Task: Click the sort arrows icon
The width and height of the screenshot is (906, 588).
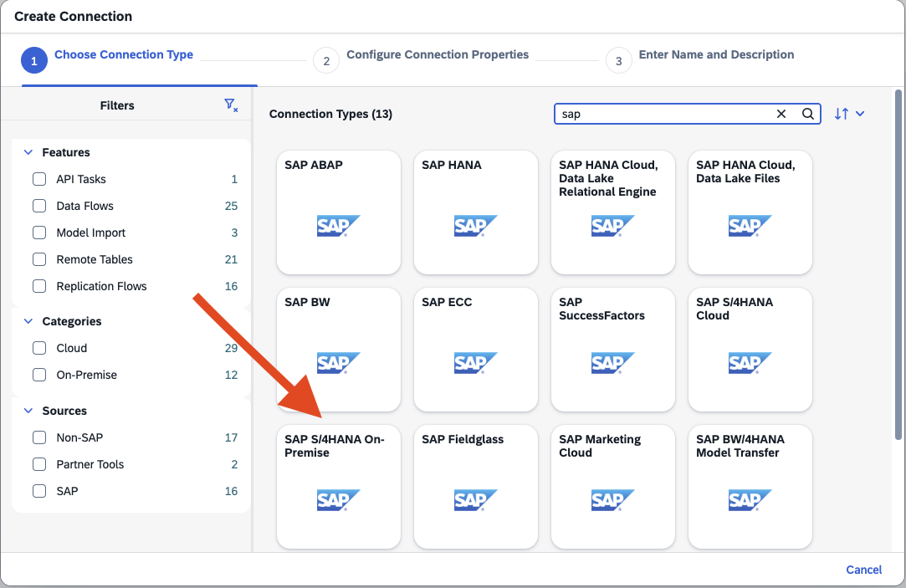Action: click(x=842, y=114)
